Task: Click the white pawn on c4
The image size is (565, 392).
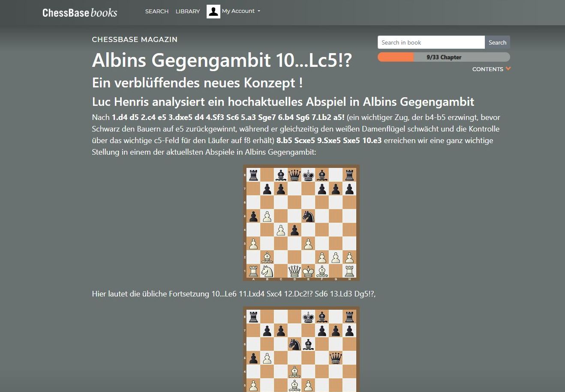Action: click(281, 230)
